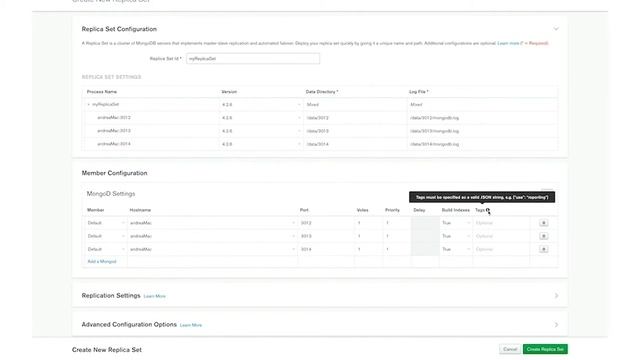Viewport: 640px width, 360px height.
Task: Click the Tags Optional field in port 3013 row
Action: tap(501, 236)
